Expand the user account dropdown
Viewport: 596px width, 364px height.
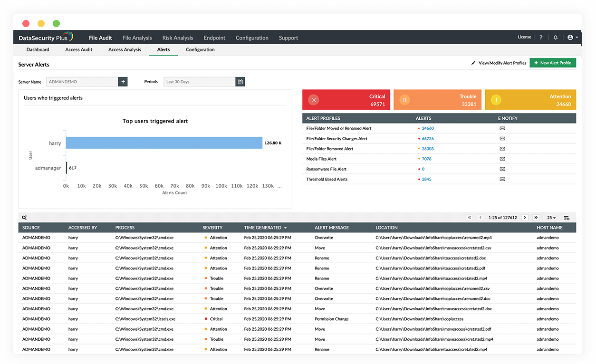pos(572,38)
